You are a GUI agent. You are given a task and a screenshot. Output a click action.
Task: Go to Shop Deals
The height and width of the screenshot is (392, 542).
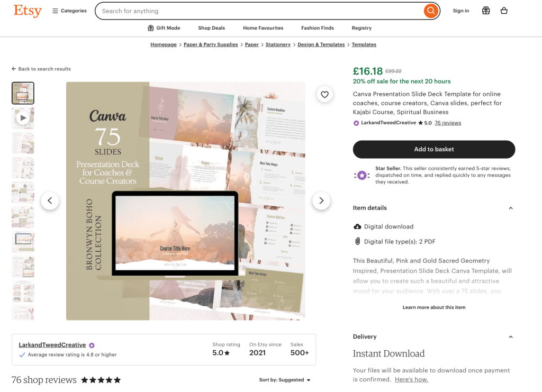point(212,28)
